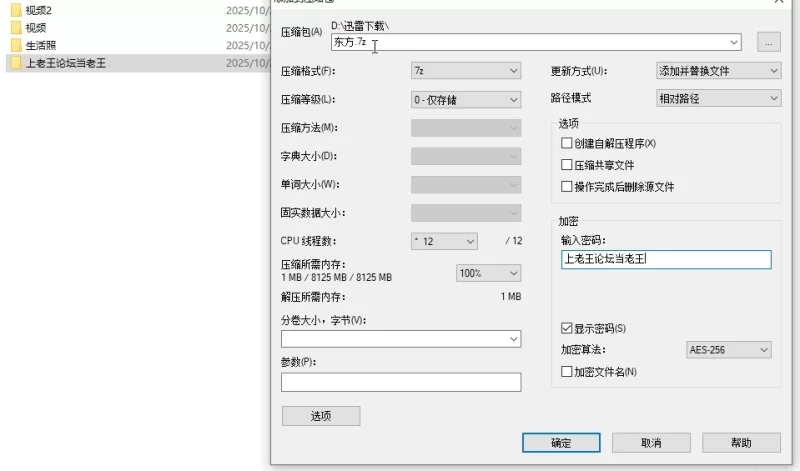Expand the CPU 线程数 dropdown

pyautogui.click(x=444, y=241)
